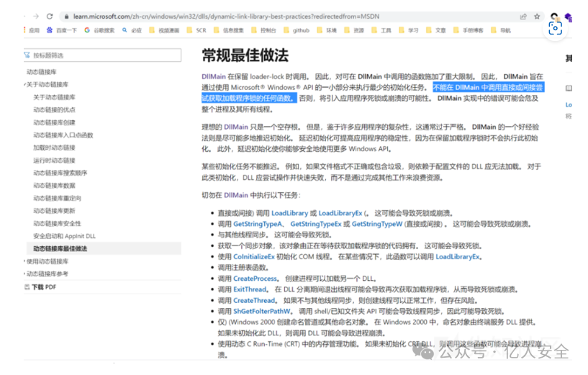Click the CreateProcess link

255,279
